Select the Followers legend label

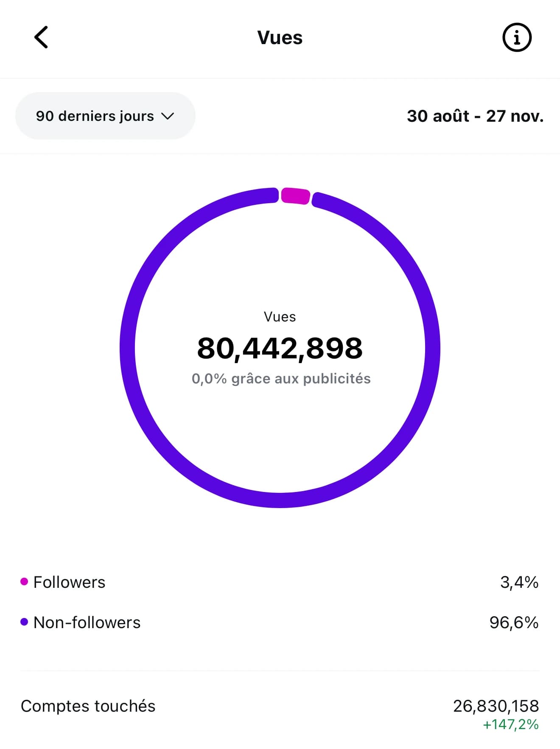(x=69, y=582)
